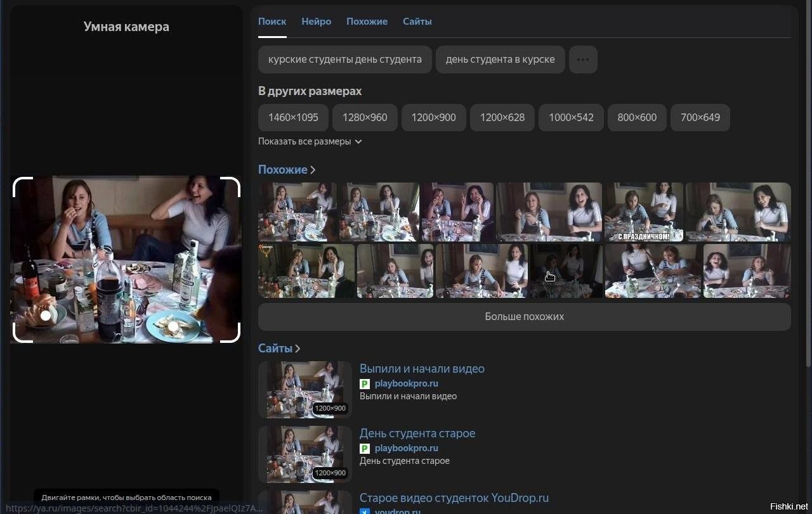The height and width of the screenshot is (514, 812).
Task: Visit playbookpro.ru under 'Выпили и начали видео'
Action: [x=407, y=383]
